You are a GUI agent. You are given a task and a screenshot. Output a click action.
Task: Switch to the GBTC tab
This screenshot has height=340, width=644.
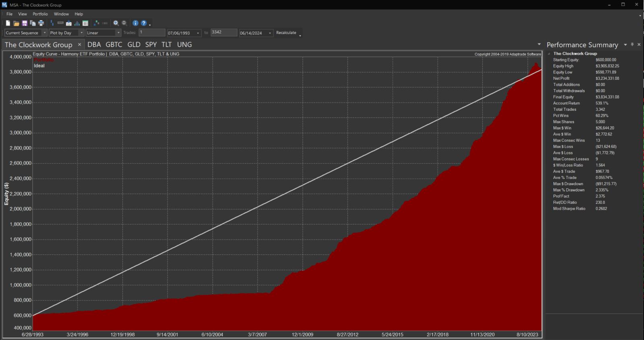coord(114,45)
